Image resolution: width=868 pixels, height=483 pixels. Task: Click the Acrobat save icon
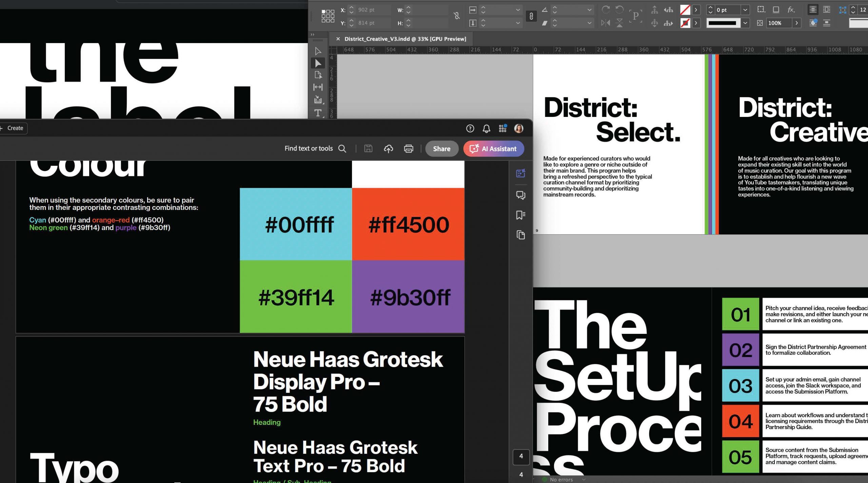coord(368,148)
